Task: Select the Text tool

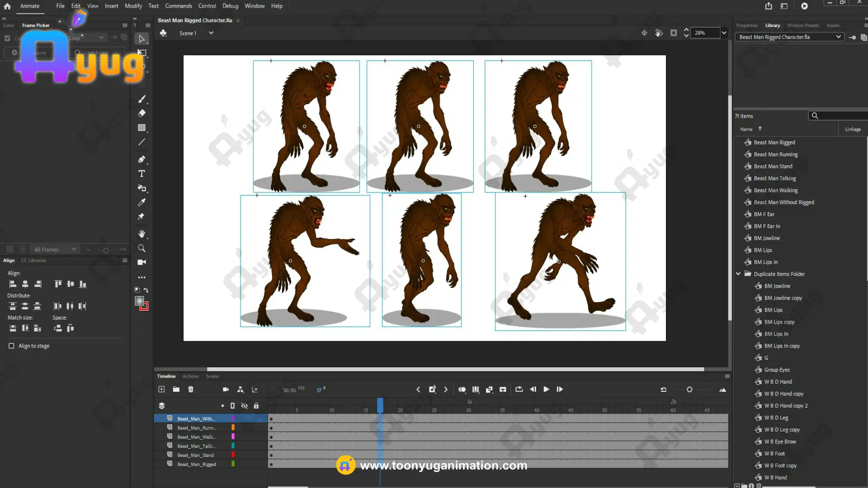Action: point(142,174)
